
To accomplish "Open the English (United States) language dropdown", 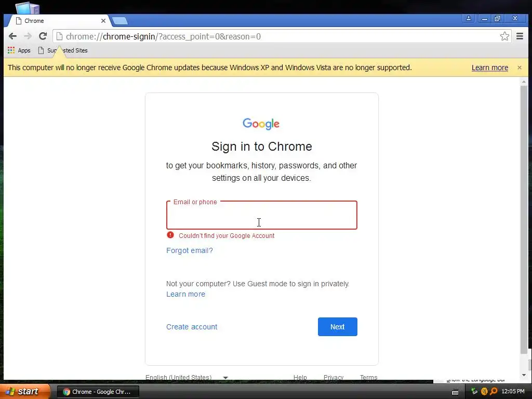I will pos(187,377).
